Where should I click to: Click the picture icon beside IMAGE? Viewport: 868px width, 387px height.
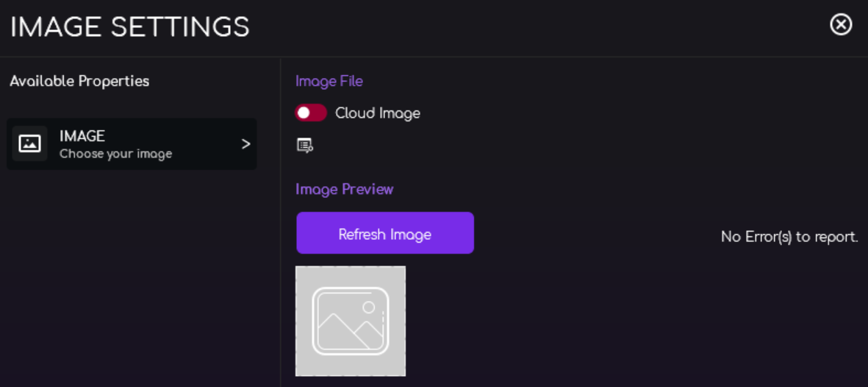30,143
